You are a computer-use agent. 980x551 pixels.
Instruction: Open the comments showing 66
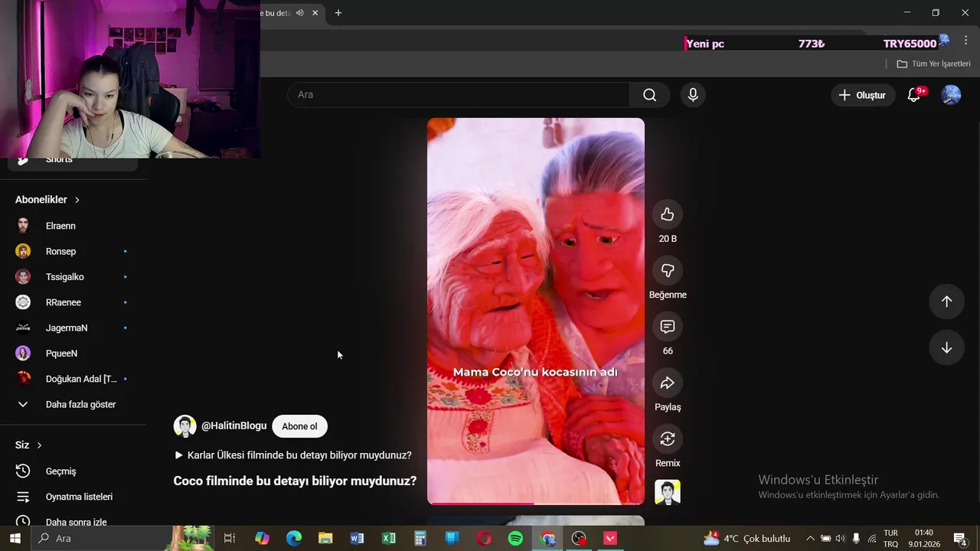tap(668, 327)
